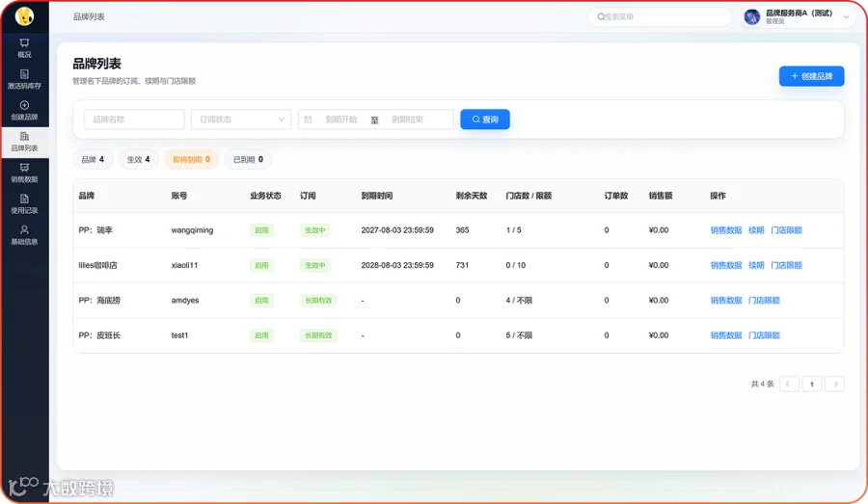Click the 品牌列表 breadcrumb at top
The height and width of the screenshot is (504, 868).
(89, 17)
